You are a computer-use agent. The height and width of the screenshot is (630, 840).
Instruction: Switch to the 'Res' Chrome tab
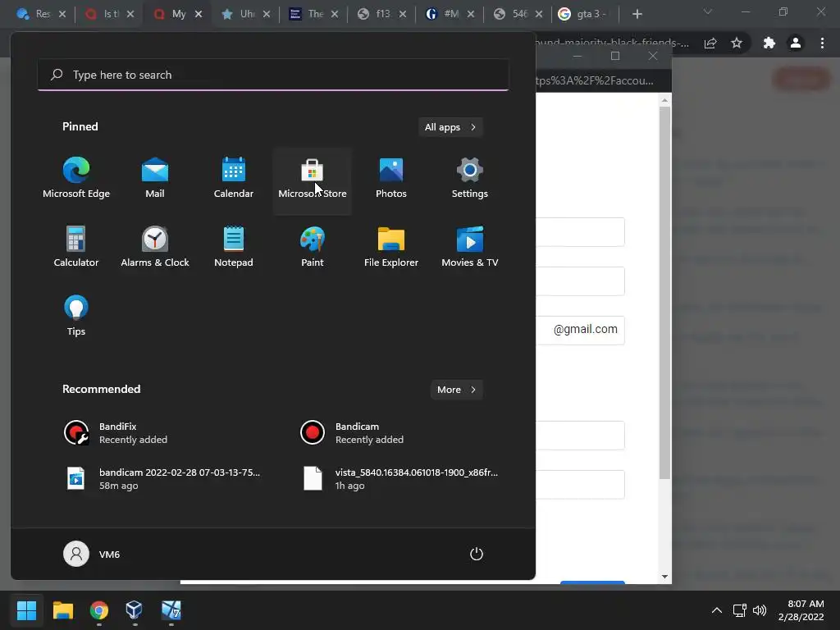35,14
